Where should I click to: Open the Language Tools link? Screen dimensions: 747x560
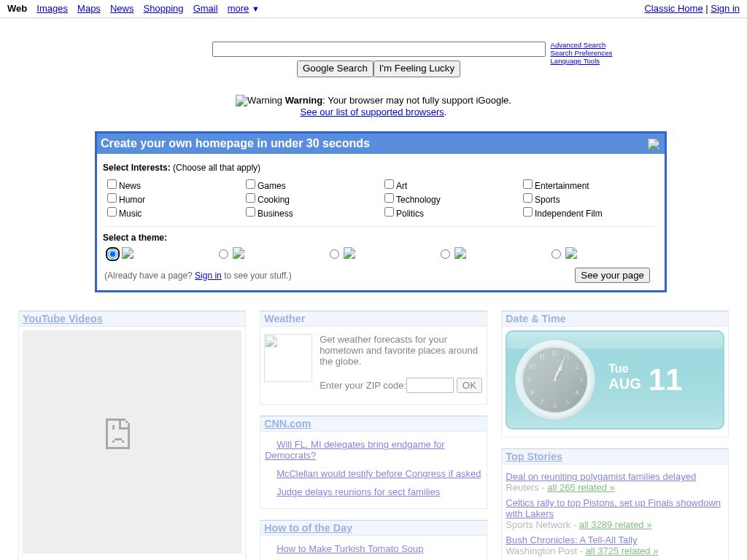[x=575, y=61]
